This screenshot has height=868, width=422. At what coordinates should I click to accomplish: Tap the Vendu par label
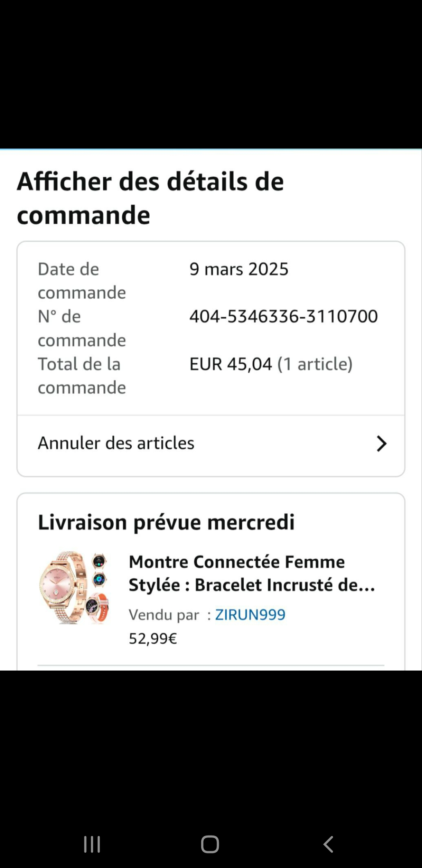164,615
